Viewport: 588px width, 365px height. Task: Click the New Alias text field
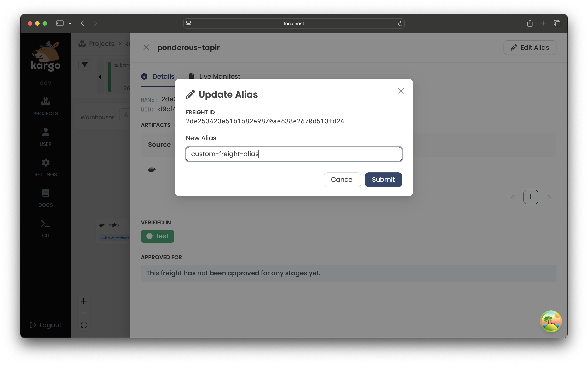coord(294,154)
